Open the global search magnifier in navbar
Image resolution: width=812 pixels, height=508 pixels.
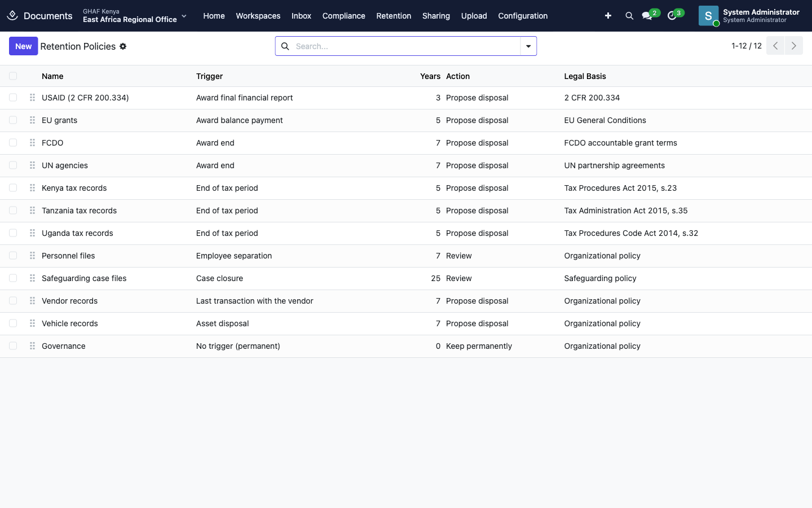[x=629, y=16]
